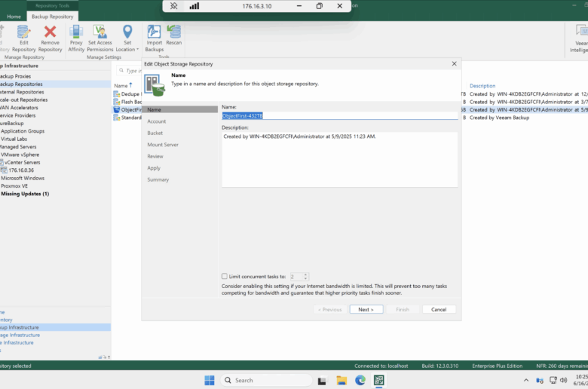
Task: Click in the Description text area
Action: 339,159
